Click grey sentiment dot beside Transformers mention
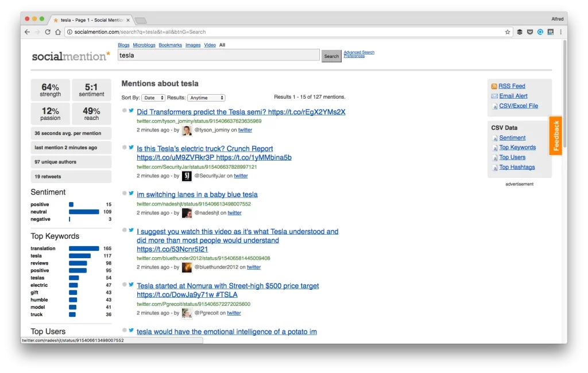Screen dimensions: 588x373 (x=124, y=110)
